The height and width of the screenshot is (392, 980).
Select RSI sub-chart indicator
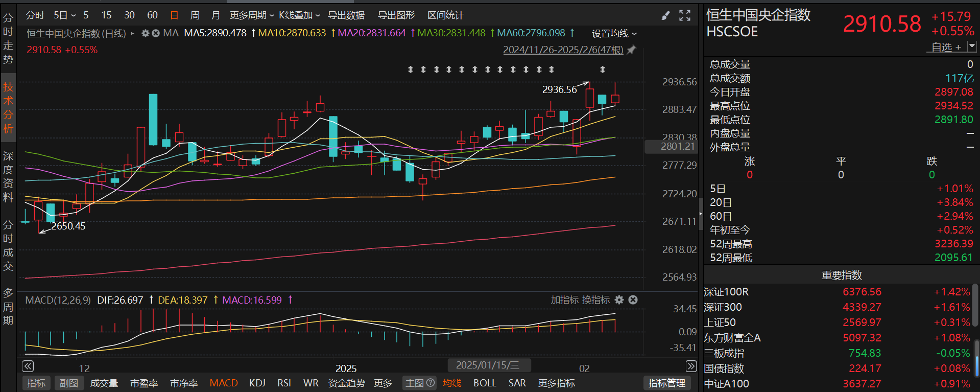(284, 383)
